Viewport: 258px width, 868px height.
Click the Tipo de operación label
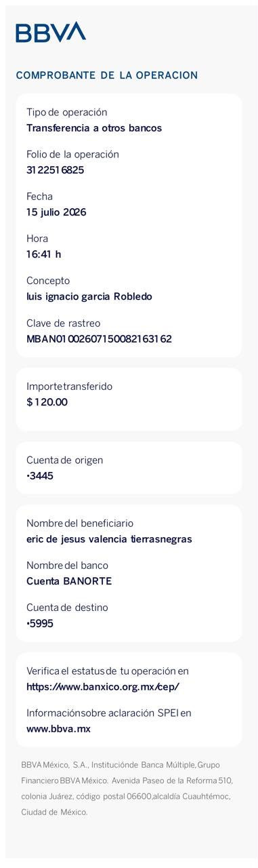[x=67, y=113]
